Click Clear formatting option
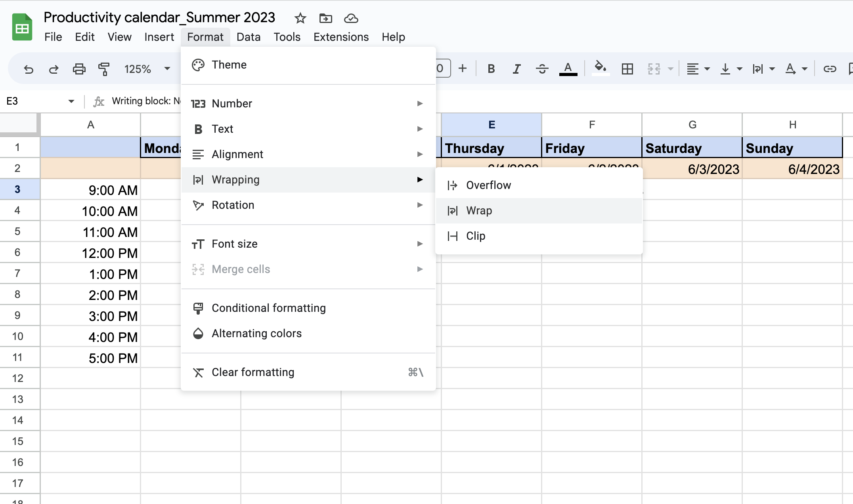Image resolution: width=853 pixels, height=504 pixels. tap(253, 372)
